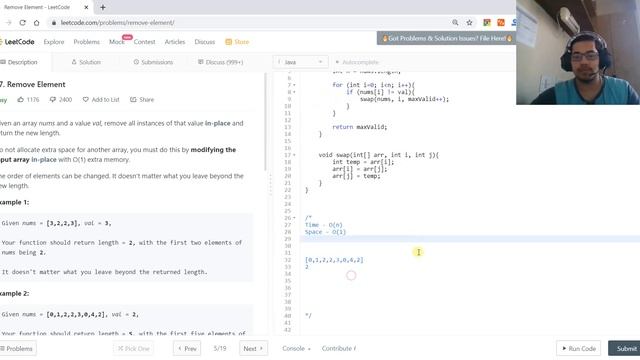640x360 pixels.
Task: Click the panel divider drag handle
Action: (270, 184)
